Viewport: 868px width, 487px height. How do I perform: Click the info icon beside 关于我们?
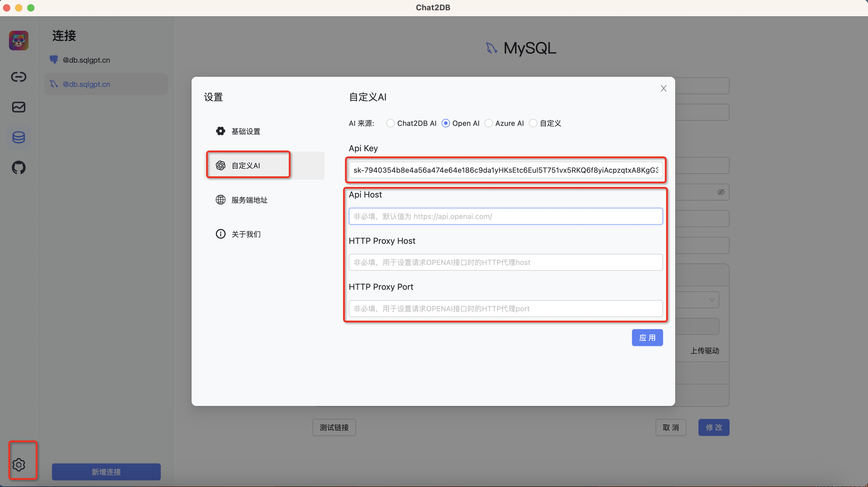click(220, 234)
